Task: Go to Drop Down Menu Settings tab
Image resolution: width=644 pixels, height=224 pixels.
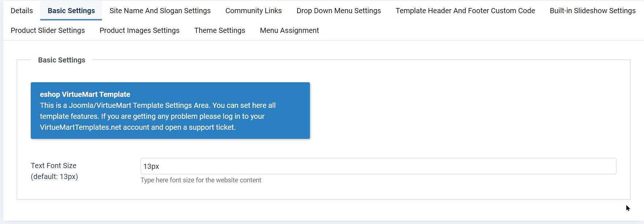Action: pyautogui.click(x=338, y=11)
